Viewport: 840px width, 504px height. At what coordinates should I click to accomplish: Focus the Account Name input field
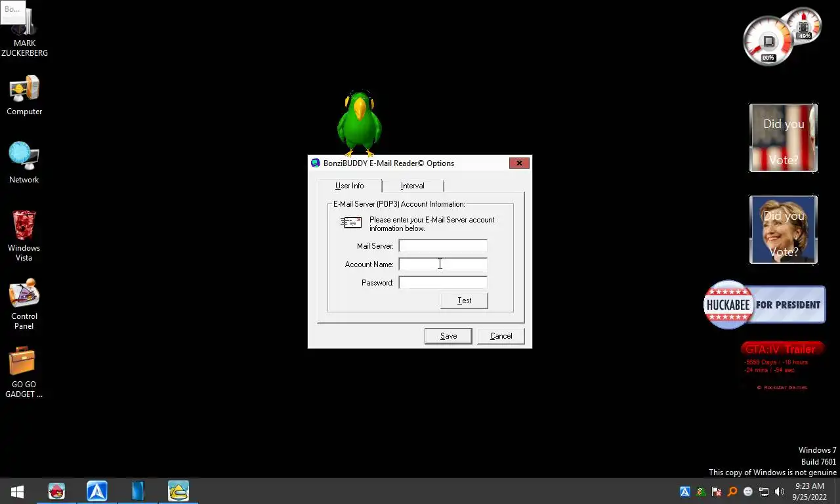443,264
